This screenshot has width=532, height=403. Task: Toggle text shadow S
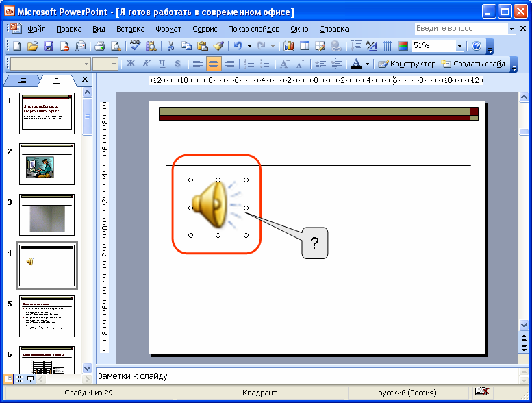tap(177, 64)
